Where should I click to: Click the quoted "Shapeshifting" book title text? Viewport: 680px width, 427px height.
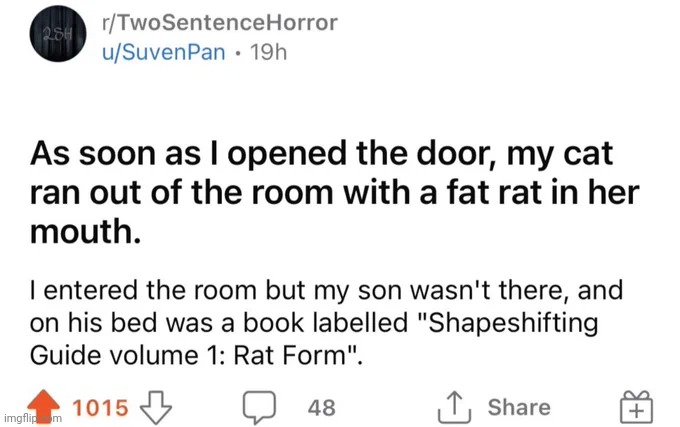[x=507, y=324]
